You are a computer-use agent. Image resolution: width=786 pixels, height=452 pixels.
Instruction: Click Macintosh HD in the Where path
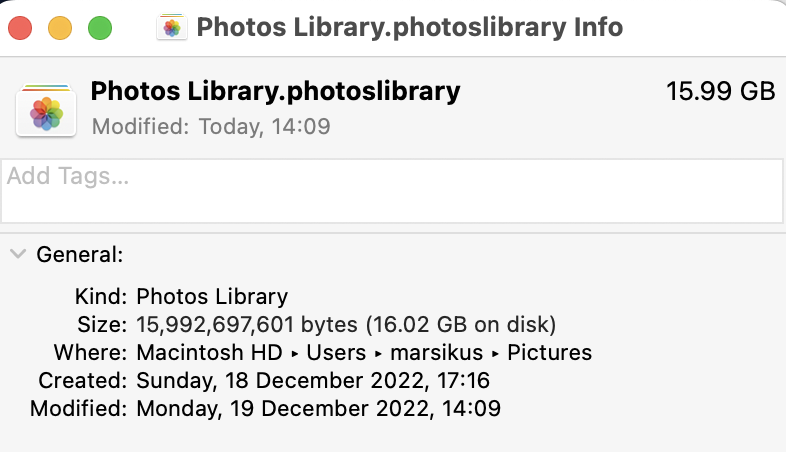click(204, 353)
